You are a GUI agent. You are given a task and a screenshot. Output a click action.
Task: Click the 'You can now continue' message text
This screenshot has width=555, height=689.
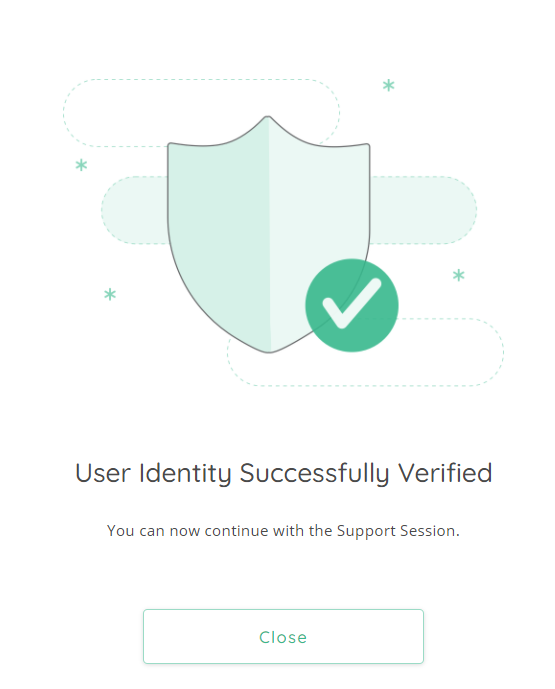click(283, 531)
